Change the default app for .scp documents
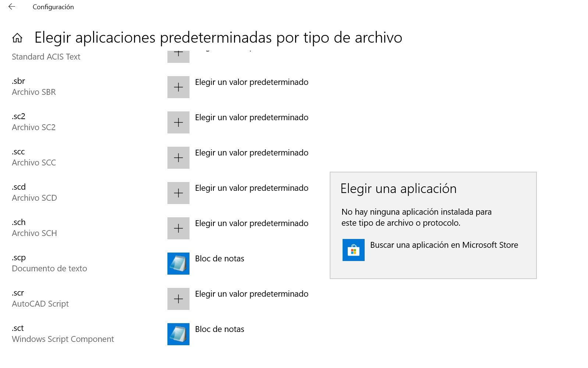 tap(219, 258)
